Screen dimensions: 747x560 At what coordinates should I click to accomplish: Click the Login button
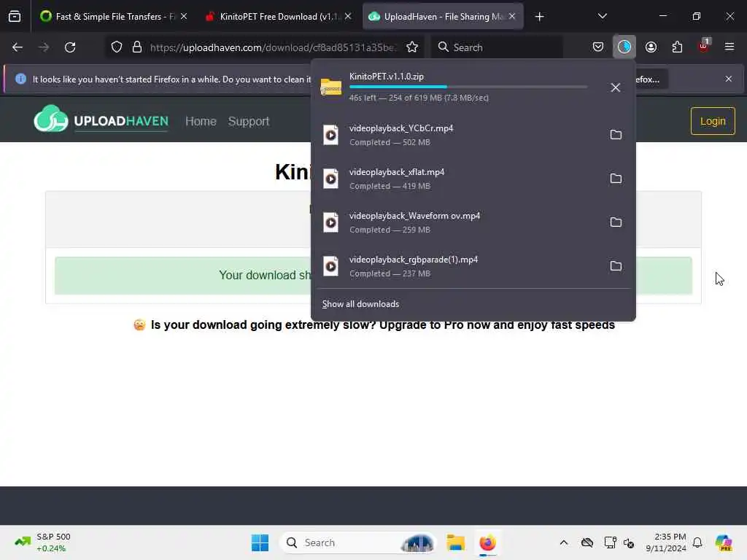(x=713, y=121)
